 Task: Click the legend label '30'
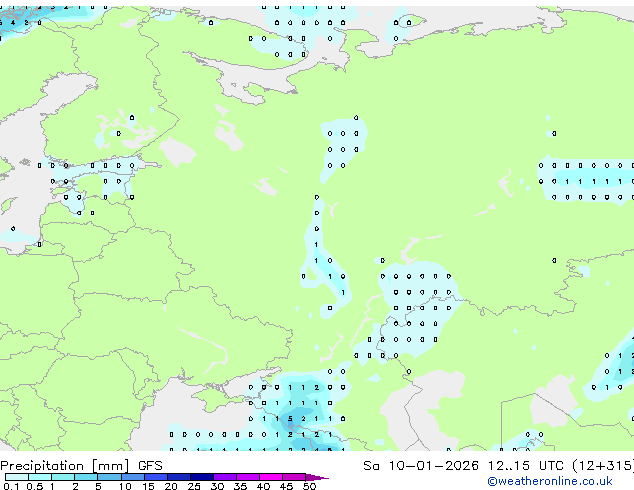pos(217,486)
